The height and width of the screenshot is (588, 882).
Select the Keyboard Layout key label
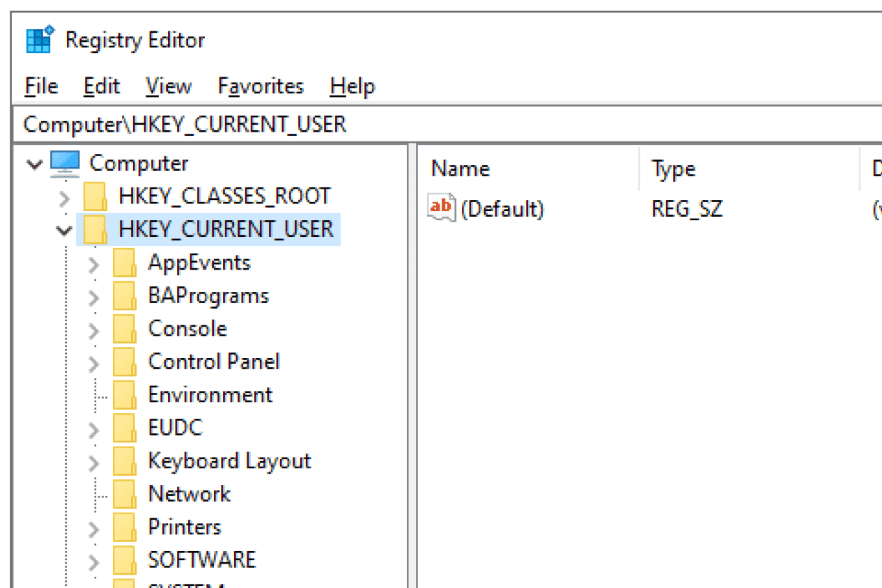[229, 461]
